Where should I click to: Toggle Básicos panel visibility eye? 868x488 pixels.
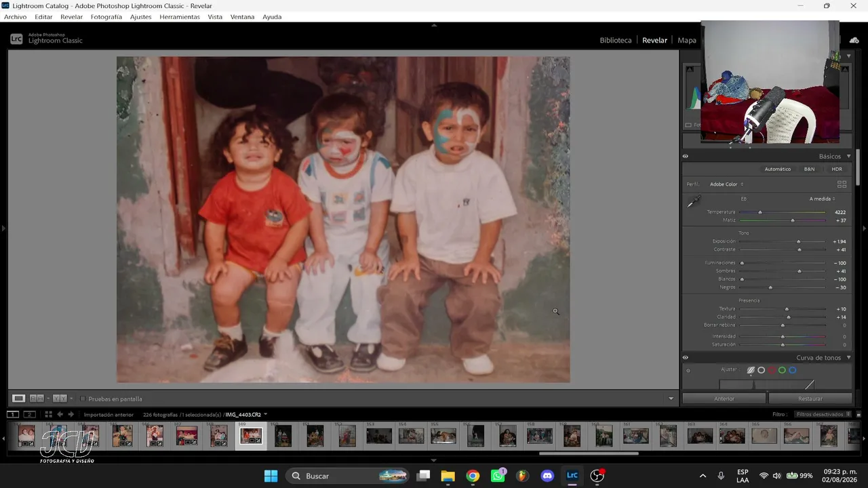(x=685, y=157)
